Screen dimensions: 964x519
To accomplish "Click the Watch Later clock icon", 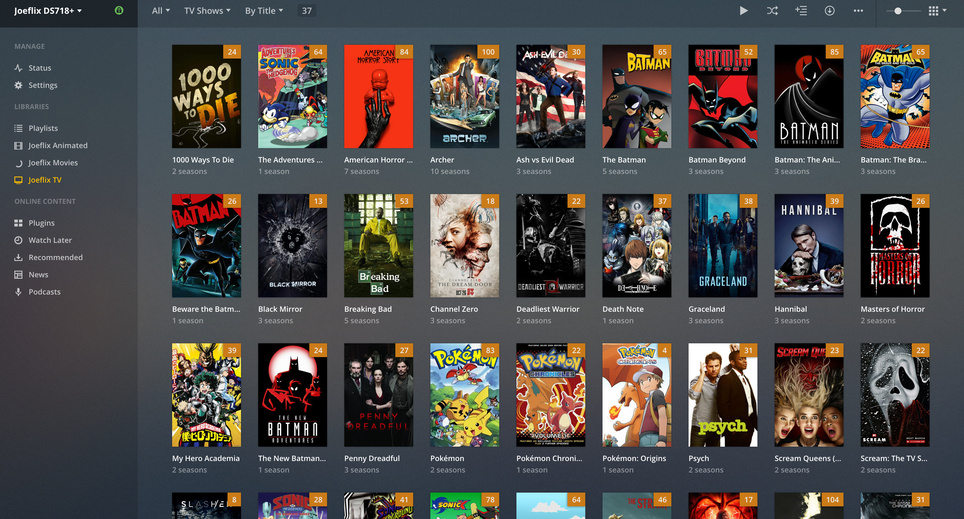I will 18,240.
